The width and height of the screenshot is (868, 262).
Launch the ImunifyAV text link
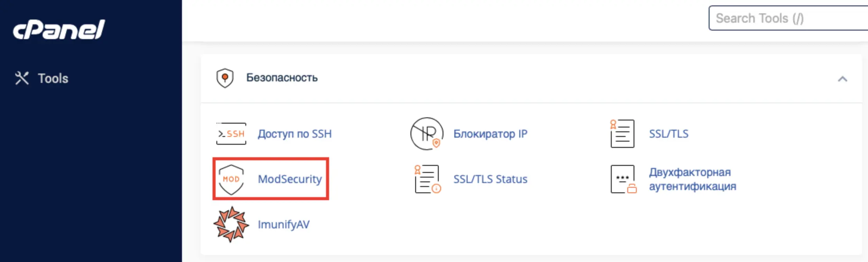[x=284, y=224]
